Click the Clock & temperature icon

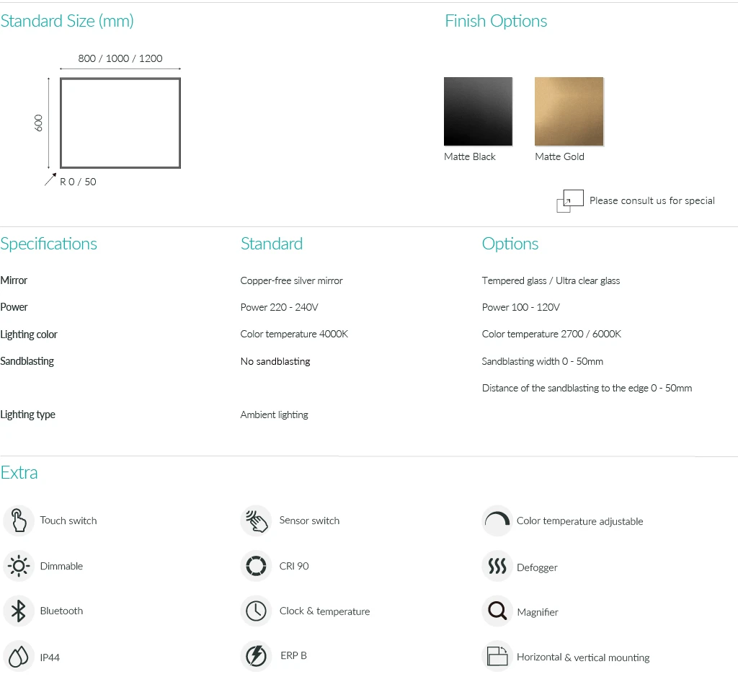tap(256, 611)
